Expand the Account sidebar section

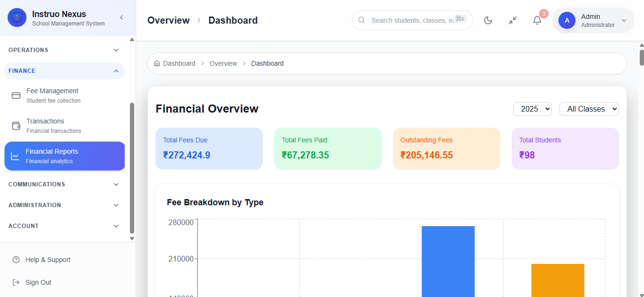tap(64, 226)
